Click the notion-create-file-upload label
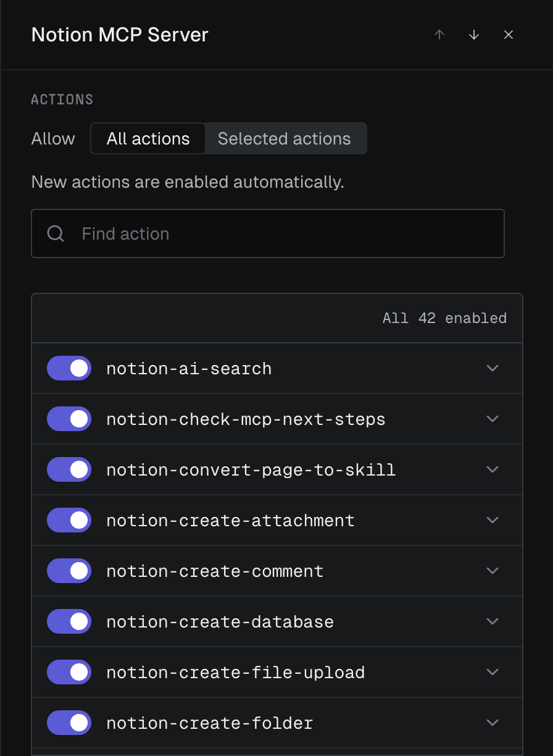553x756 pixels. click(235, 673)
